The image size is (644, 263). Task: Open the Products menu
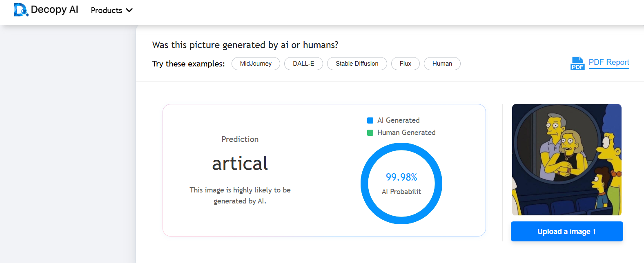(x=112, y=10)
